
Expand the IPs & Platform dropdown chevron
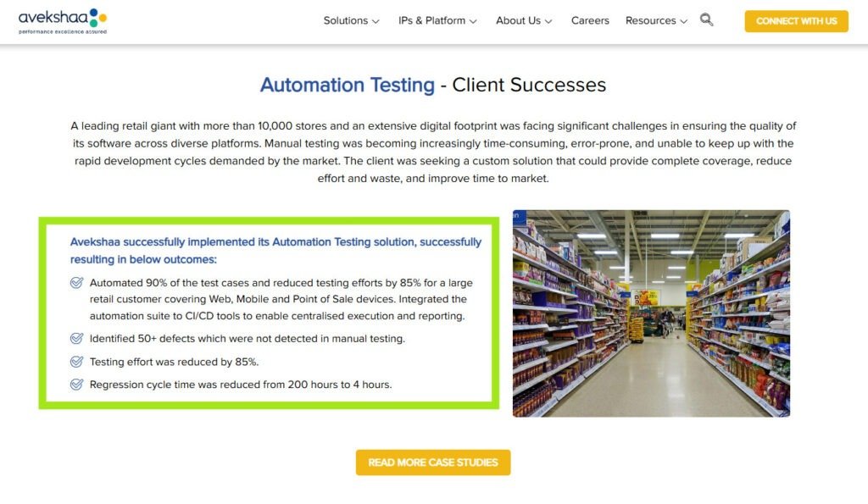[x=473, y=21]
